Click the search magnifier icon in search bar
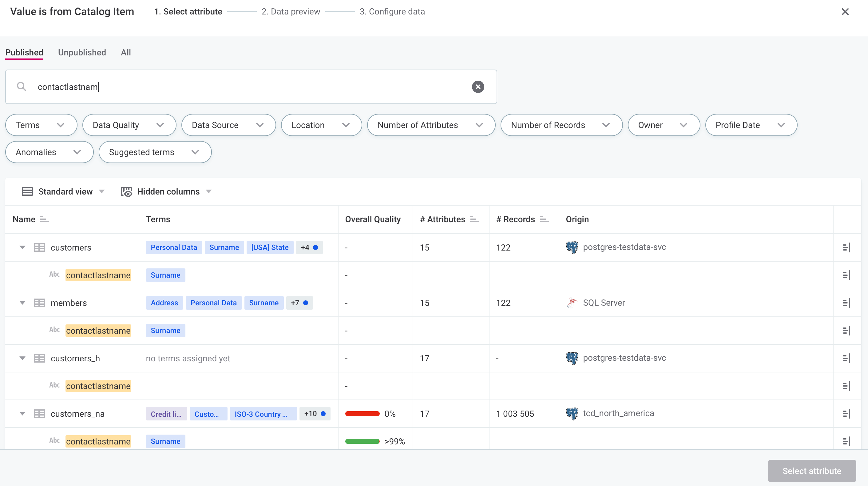 (x=22, y=86)
